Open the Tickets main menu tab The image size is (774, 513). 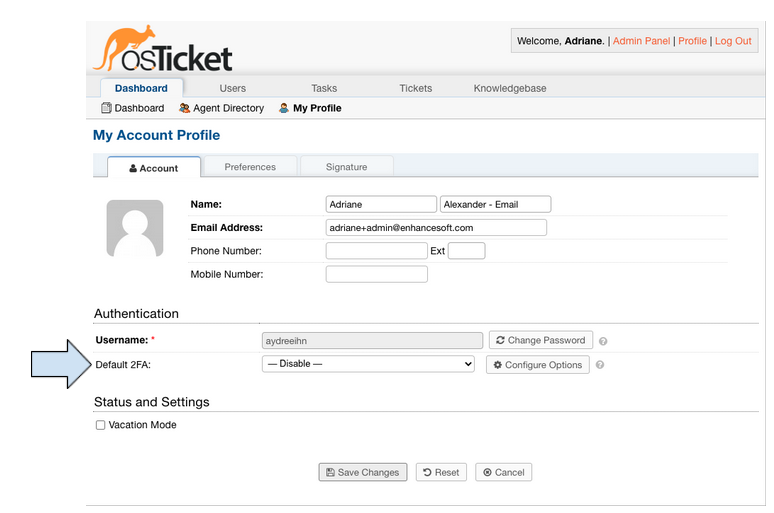pos(416,88)
